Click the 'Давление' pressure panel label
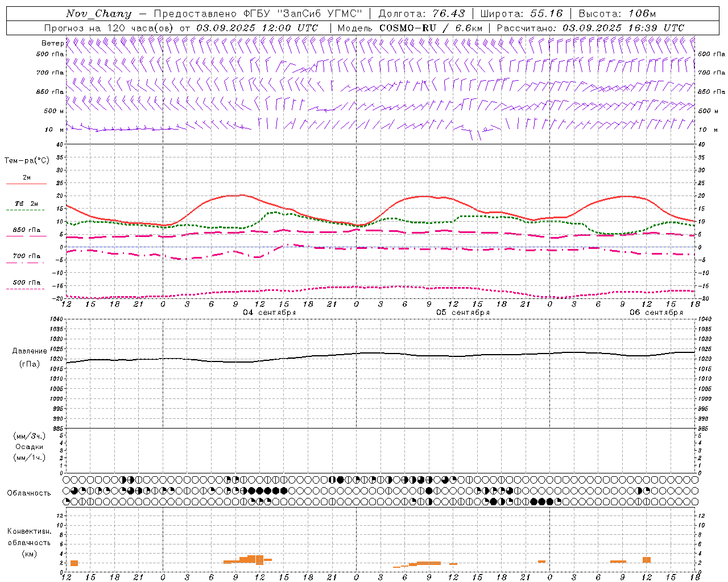The height and width of the screenshot is (582, 728). pyautogui.click(x=30, y=351)
